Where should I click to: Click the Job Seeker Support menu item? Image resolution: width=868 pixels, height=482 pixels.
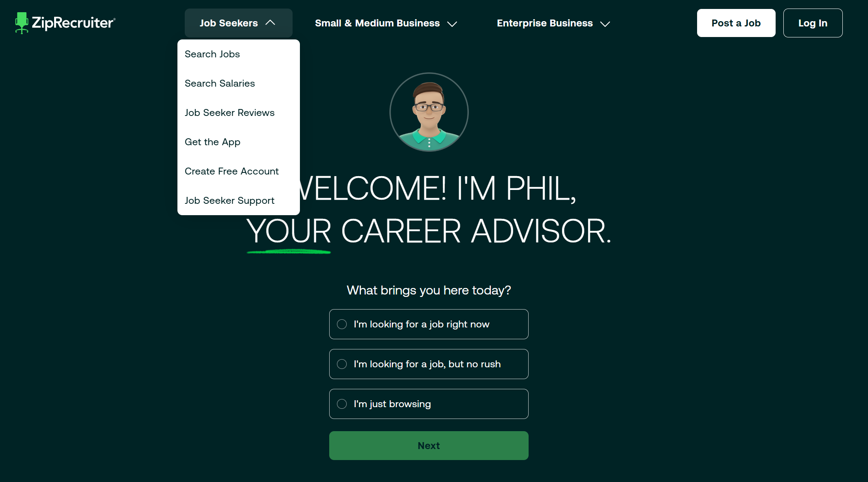click(230, 200)
